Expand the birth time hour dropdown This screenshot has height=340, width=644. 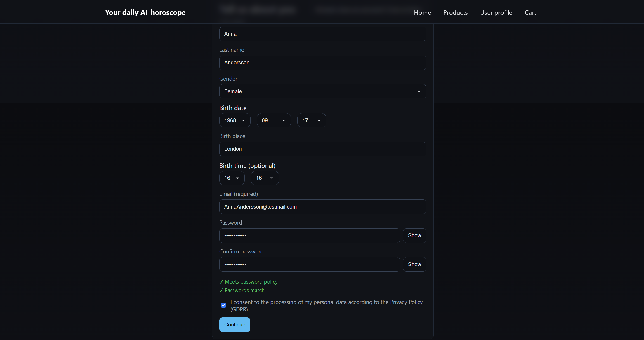232,178
